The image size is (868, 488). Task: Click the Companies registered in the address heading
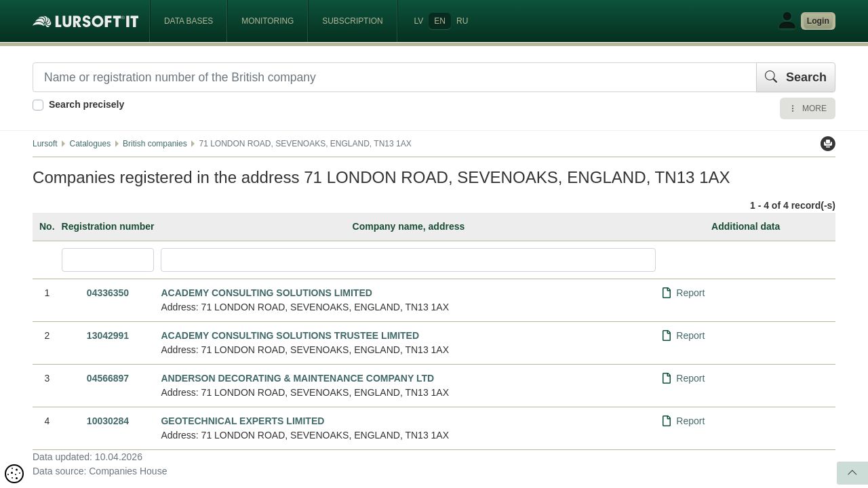click(381, 178)
